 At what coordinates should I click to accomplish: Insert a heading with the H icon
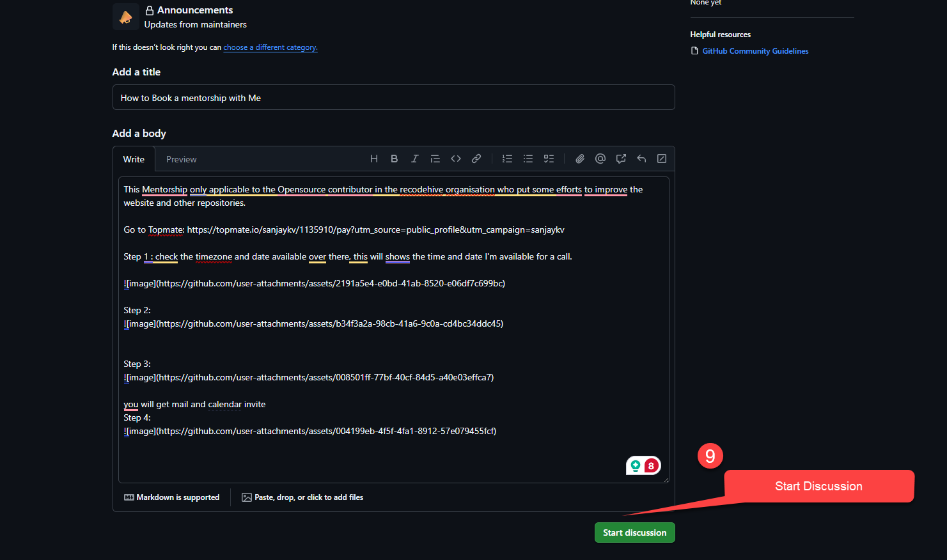tap(374, 159)
